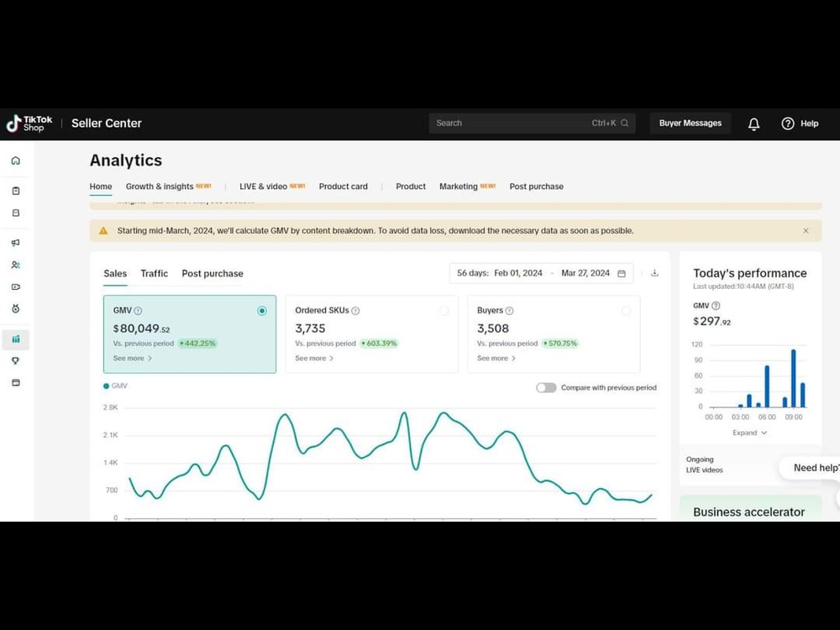Open the 56 days date range picker
840x630 pixels.
(541, 273)
